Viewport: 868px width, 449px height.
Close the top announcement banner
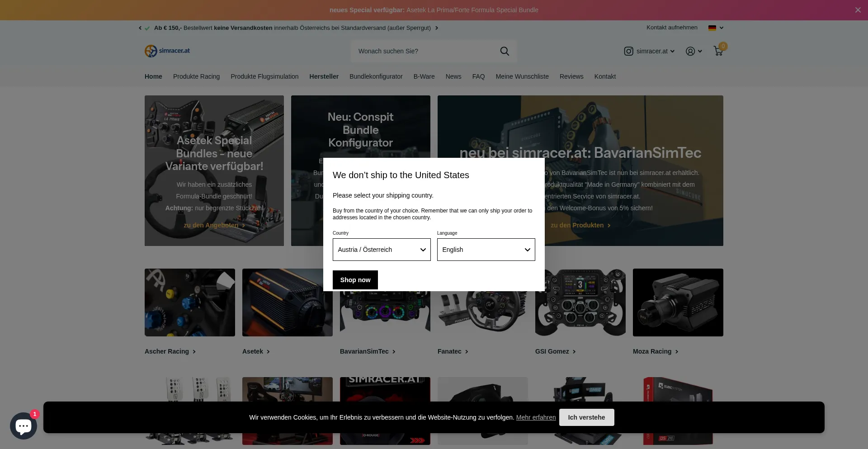858,10
